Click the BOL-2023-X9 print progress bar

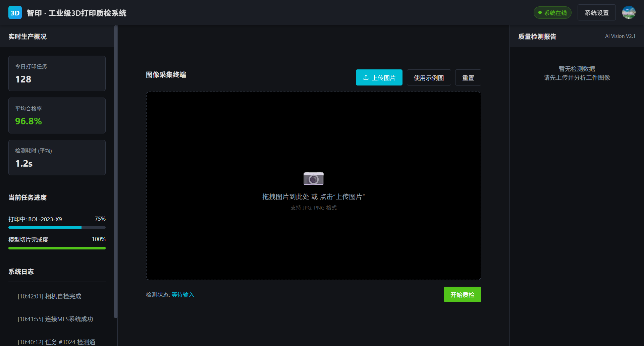(57, 227)
